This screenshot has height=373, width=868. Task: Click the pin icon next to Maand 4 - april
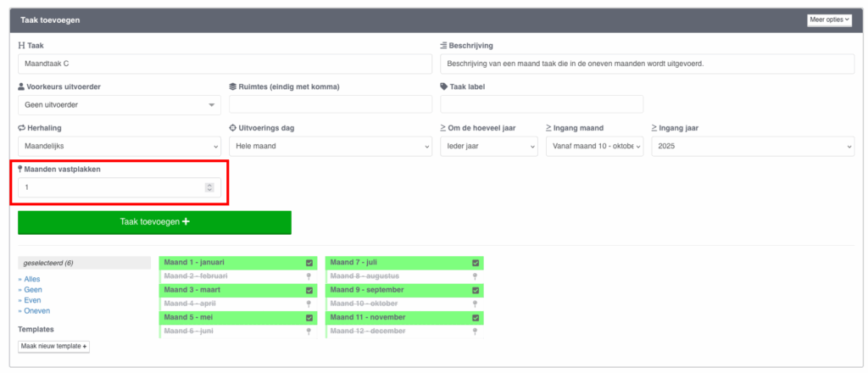[x=309, y=303]
